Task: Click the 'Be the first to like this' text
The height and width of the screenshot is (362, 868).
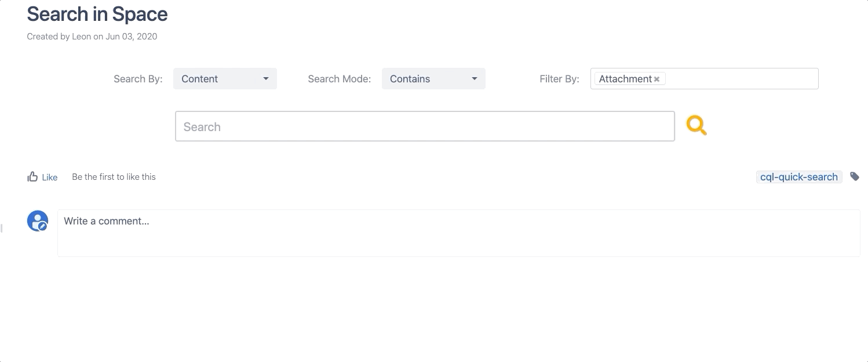Action: point(114,177)
